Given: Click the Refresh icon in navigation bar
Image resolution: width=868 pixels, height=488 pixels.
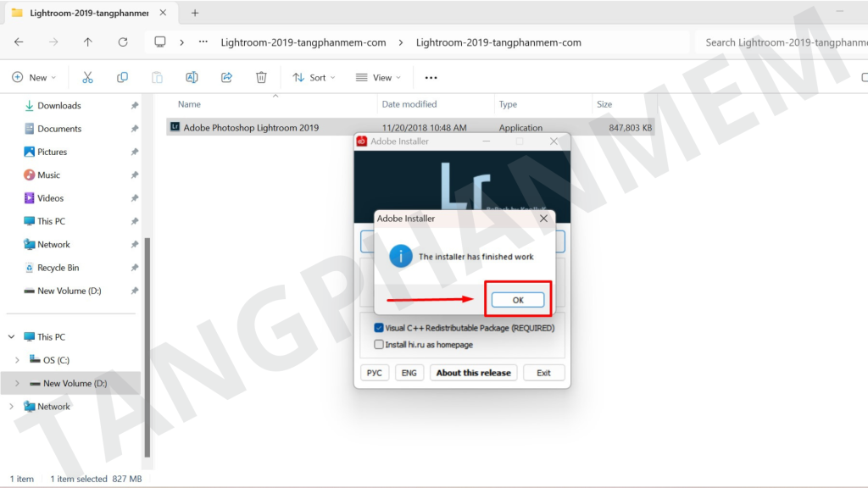Looking at the screenshot, I should (123, 42).
